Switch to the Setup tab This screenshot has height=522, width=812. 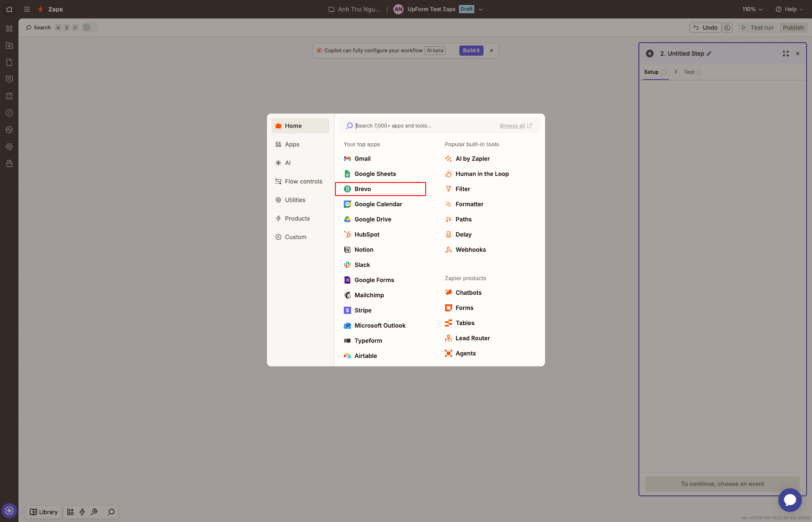click(655, 72)
